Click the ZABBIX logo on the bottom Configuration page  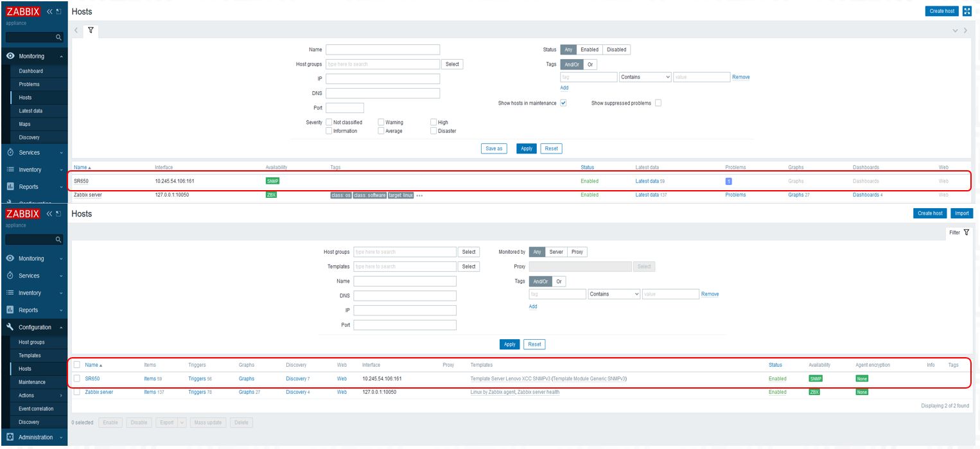coord(24,213)
